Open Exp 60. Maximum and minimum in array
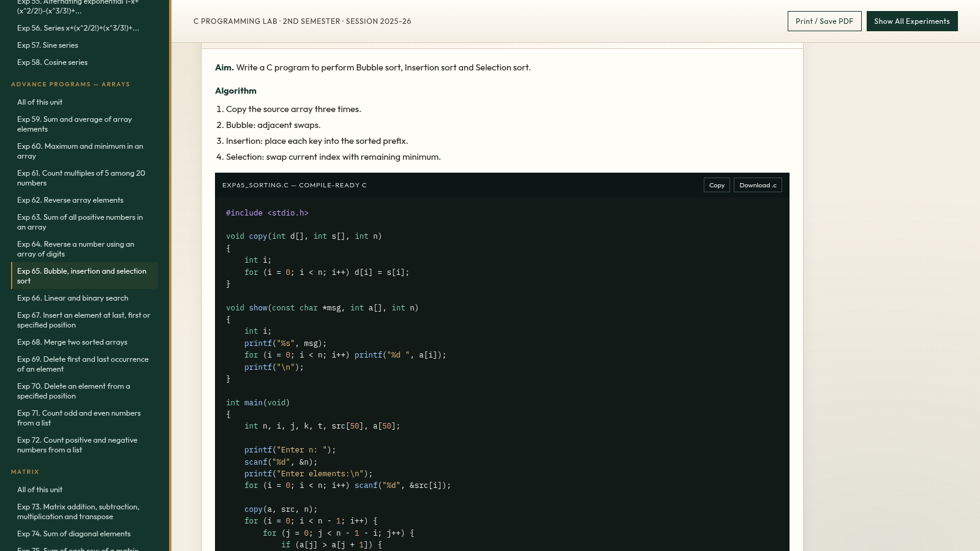 click(x=85, y=151)
